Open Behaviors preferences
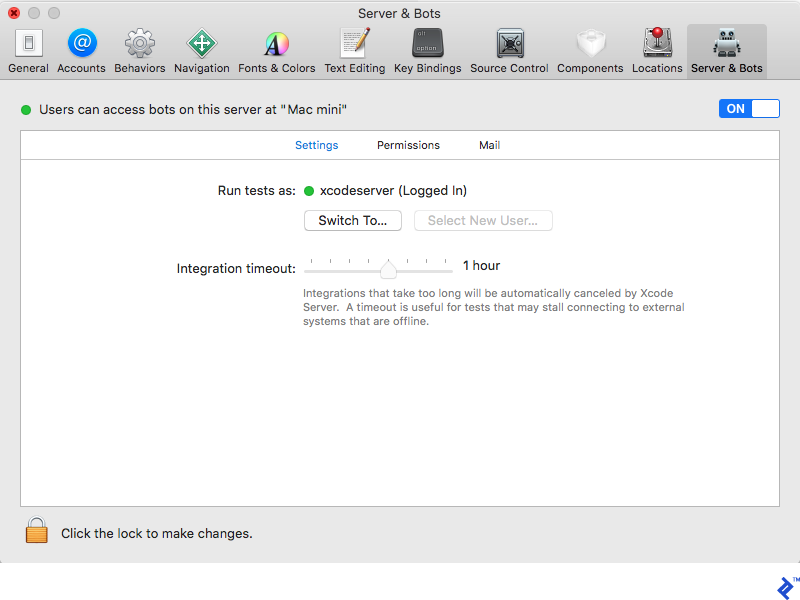This screenshot has width=800, height=600. tap(139, 45)
